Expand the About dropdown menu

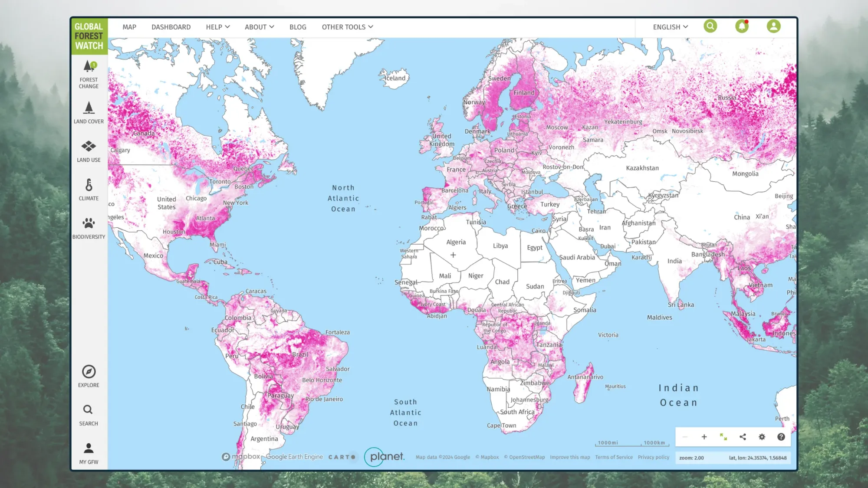[x=259, y=27]
